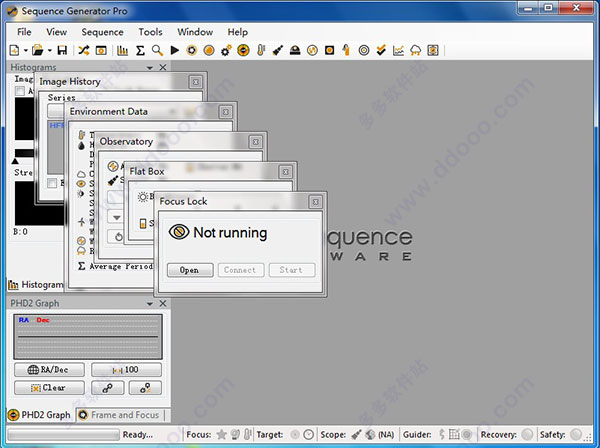Click the Start button in Focus Lock
Image resolution: width=600 pixels, height=448 pixels.
(292, 270)
